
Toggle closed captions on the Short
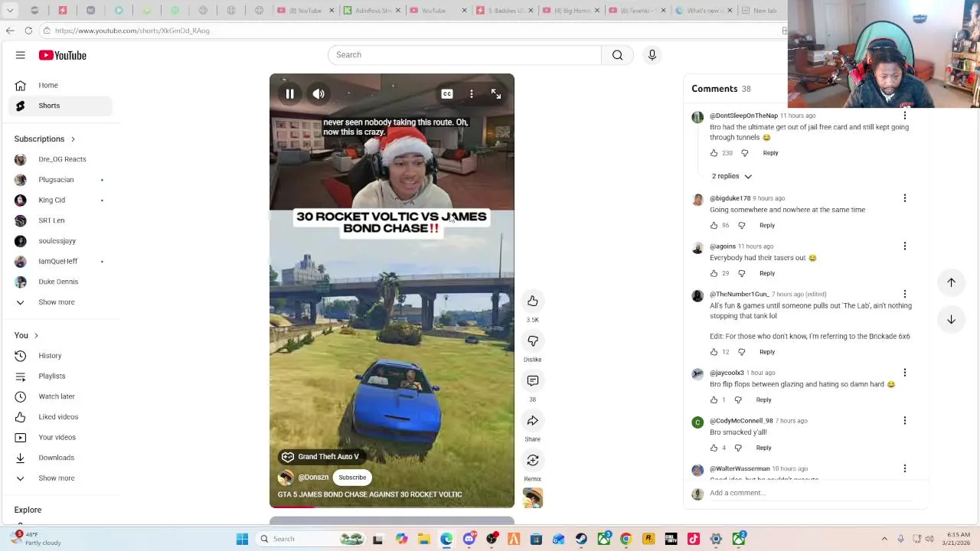447,94
